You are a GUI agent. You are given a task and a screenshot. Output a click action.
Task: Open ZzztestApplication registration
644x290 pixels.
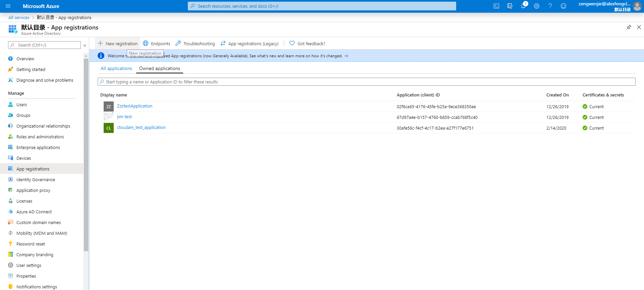point(135,106)
